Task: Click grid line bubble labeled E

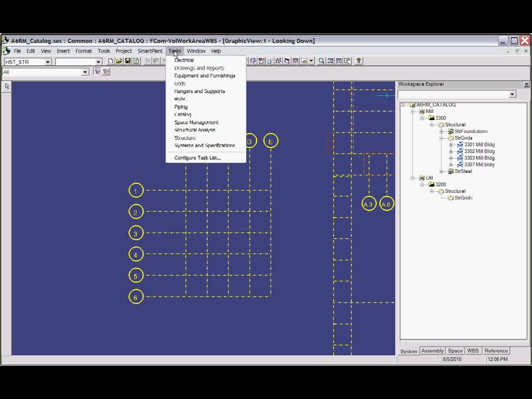Action: [270, 141]
